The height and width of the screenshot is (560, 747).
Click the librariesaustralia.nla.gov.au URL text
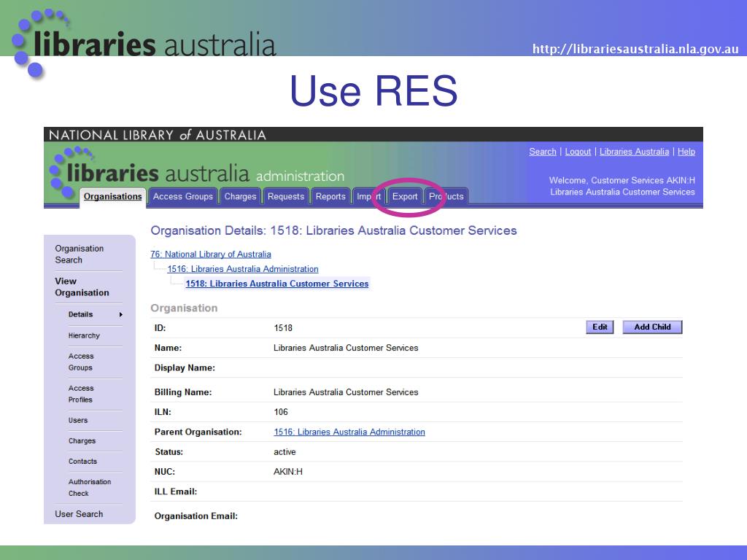coord(635,49)
